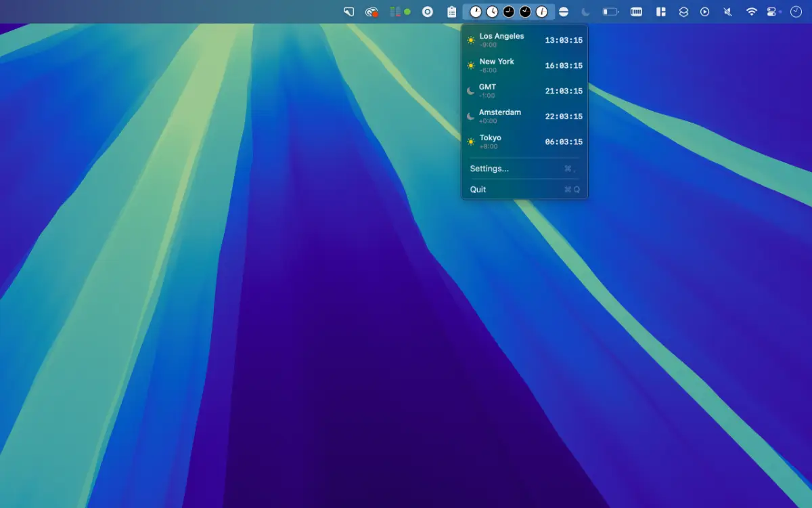The image size is (812, 508).
Task: Select the New York clock entry
Action: (524, 66)
